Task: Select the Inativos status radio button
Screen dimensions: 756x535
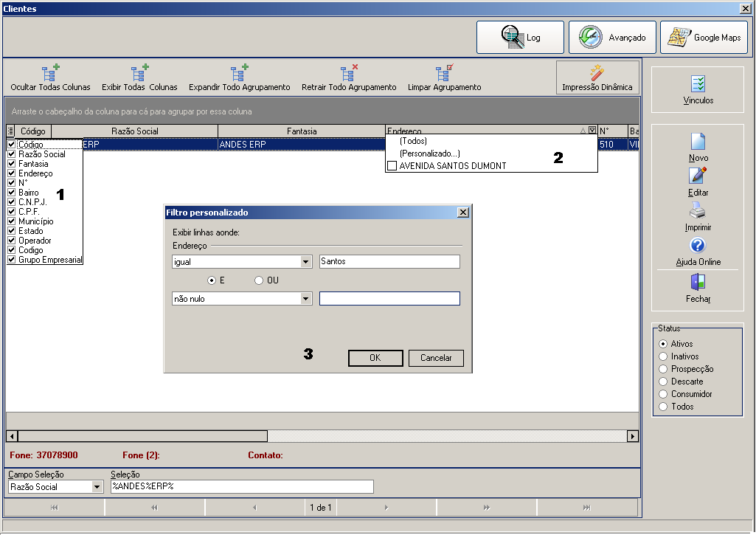Action: 663,356
